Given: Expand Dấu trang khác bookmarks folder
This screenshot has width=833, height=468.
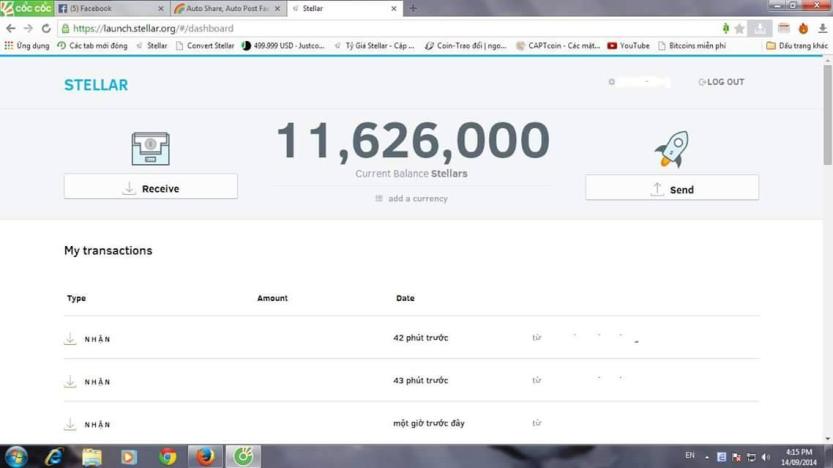Looking at the screenshot, I should tap(797, 46).
